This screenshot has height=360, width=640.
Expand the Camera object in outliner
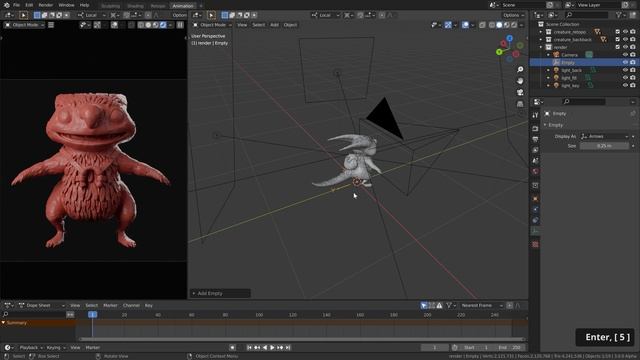click(x=549, y=55)
